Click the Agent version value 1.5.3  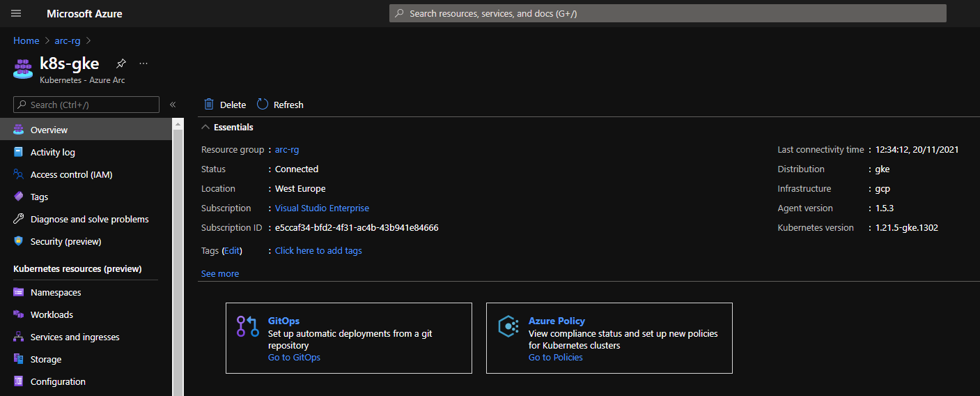(x=885, y=208)
